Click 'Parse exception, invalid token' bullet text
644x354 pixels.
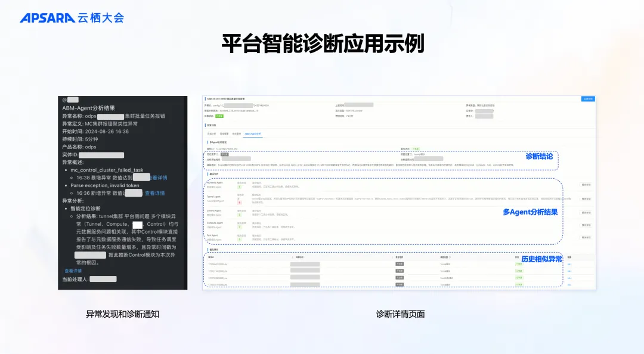(105, 185)
